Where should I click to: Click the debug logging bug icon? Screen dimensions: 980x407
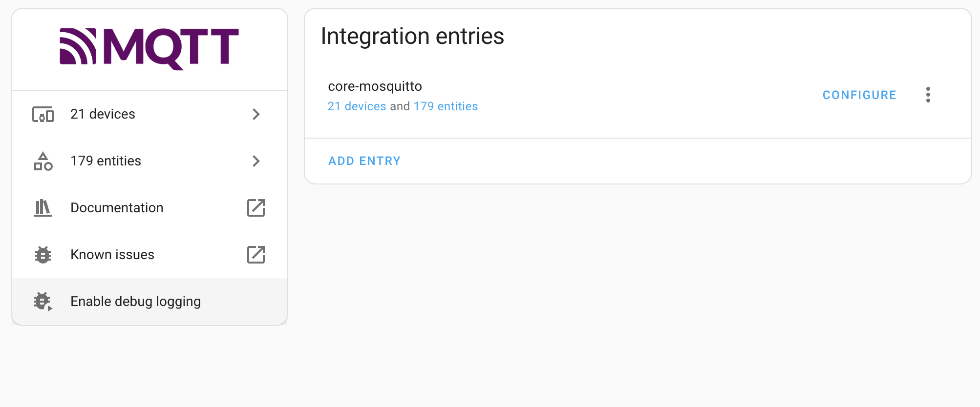pyautogui.click(x=43, y=301)
